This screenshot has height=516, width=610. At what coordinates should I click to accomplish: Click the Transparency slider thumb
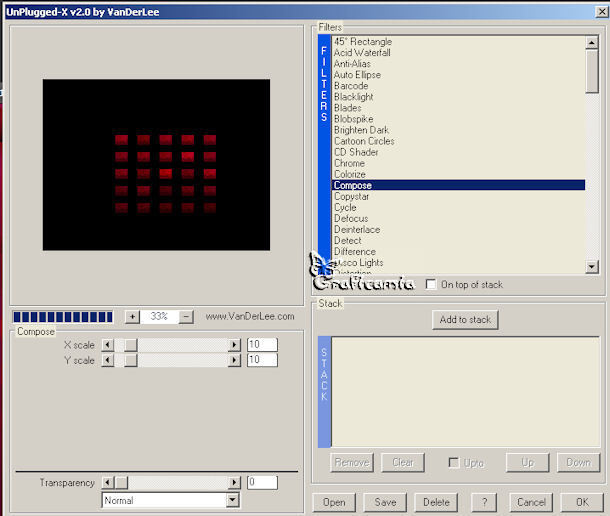(x=121, y=483)
